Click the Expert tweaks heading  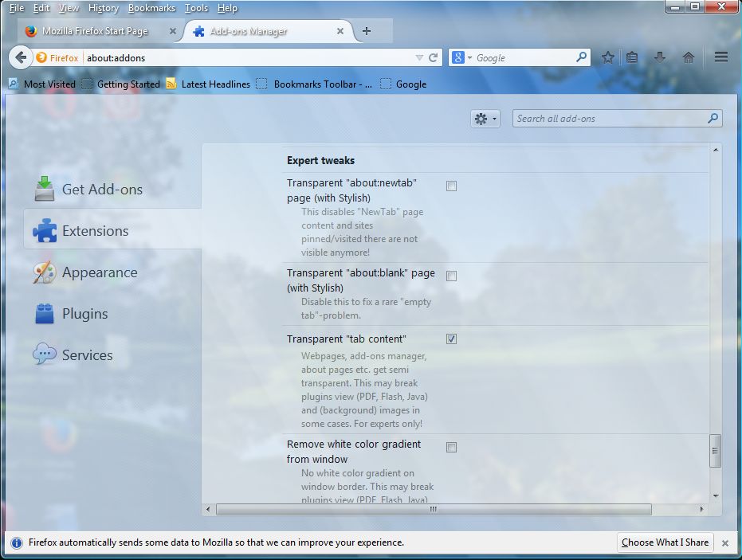pyautogui.click(x=321, y=160)
